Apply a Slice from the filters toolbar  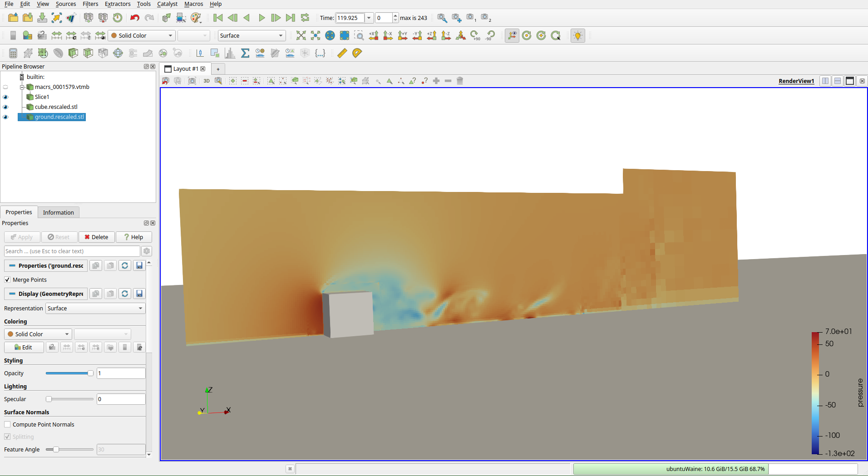[58, 53]
